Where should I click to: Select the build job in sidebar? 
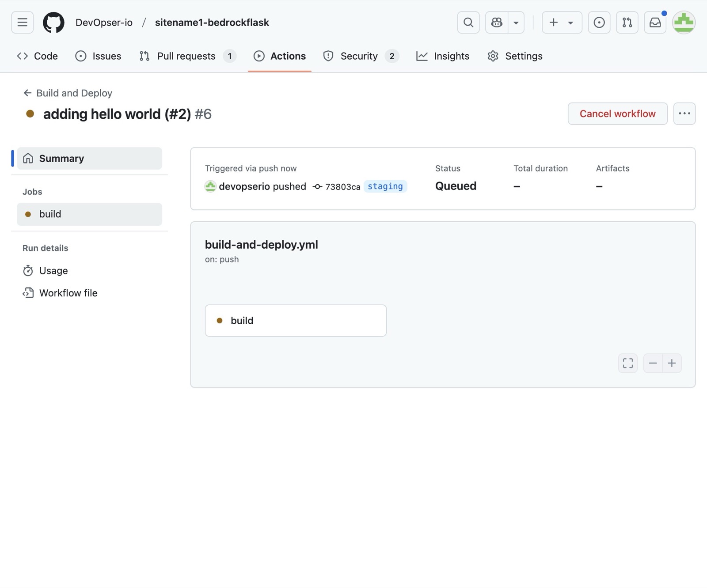point(89,214)
